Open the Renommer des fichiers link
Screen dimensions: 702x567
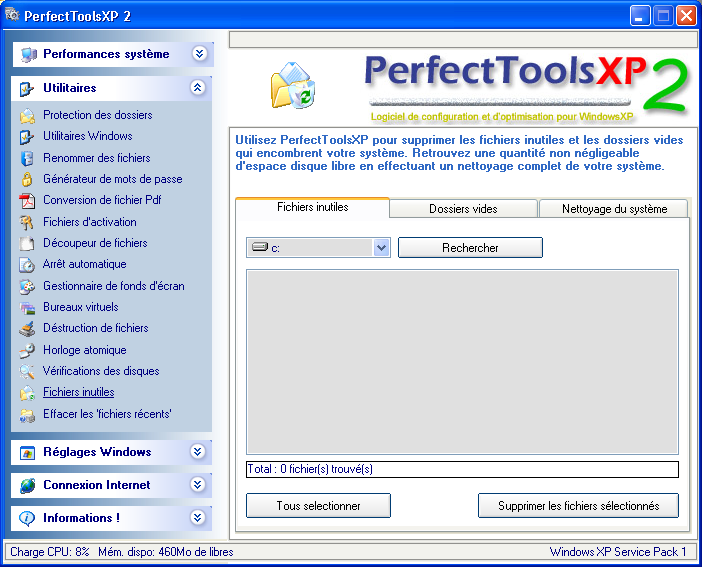tap(97, 158)
